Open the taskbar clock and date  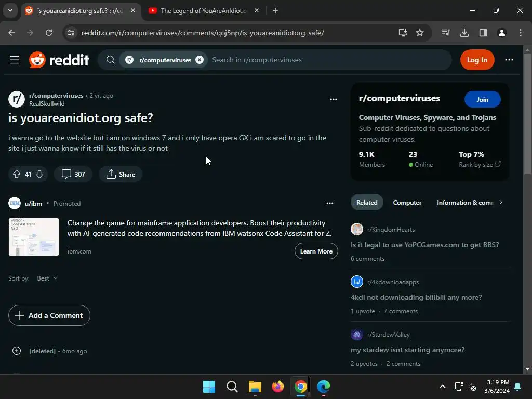[497, 387]
